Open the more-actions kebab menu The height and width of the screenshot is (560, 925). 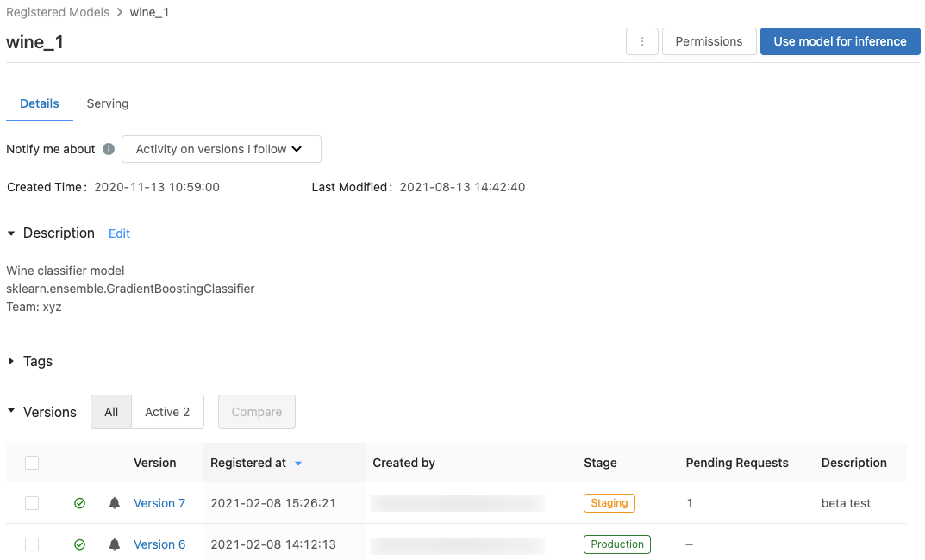[x=641, y=40]
